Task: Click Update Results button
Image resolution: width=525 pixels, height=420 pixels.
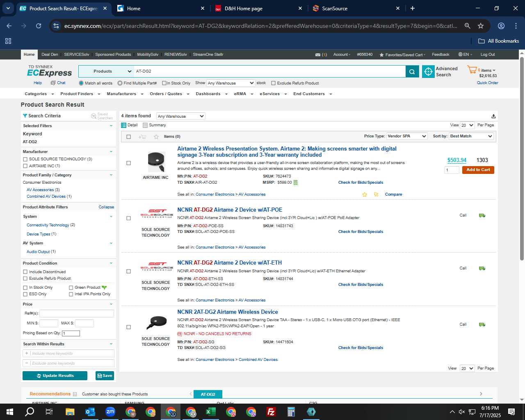Action: click(55, 376)
